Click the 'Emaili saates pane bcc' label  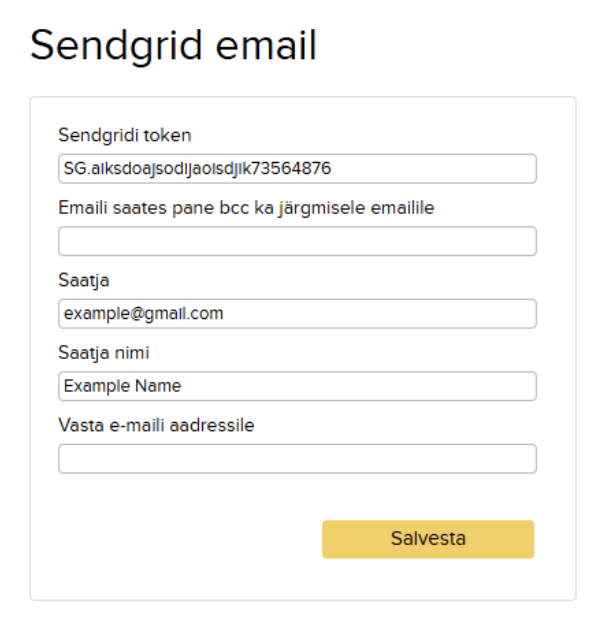coord(260,207)
